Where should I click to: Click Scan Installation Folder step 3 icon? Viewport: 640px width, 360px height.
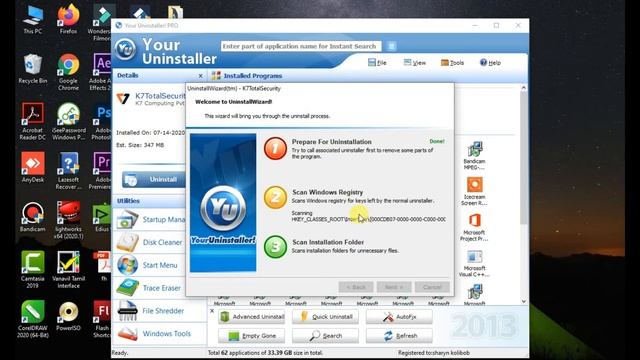pos(275,247)
